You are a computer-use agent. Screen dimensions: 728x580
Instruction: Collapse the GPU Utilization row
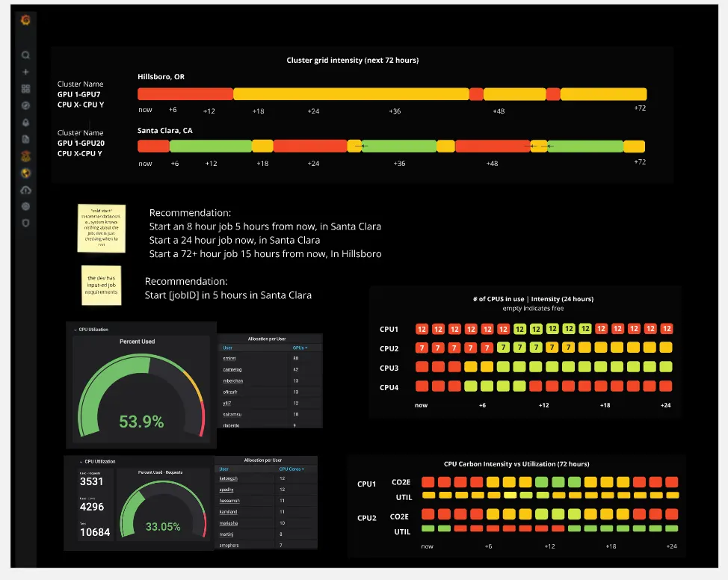[x=91, y=329]
